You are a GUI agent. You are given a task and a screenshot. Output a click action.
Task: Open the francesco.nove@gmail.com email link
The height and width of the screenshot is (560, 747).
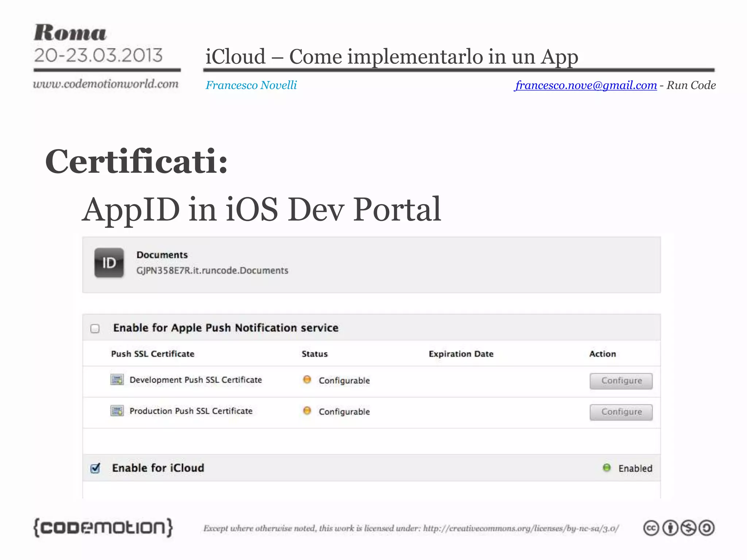click(586, 85)
